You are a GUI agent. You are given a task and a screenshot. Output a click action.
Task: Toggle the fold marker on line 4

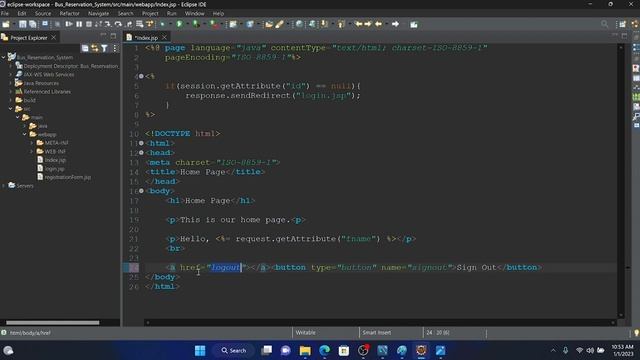point(141,76)
